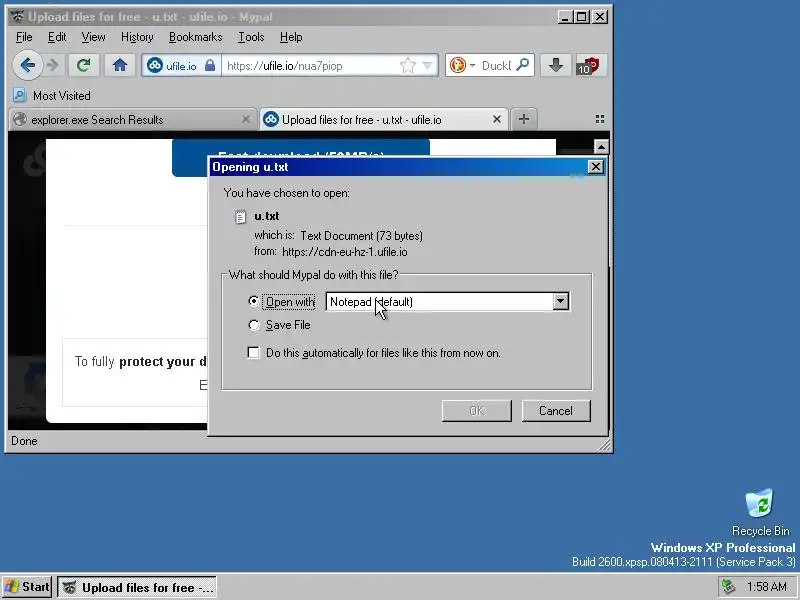Open the downloads arrow button
Image resolution: width=800 pixels, height=600 pixels.
tap(556, 65)
